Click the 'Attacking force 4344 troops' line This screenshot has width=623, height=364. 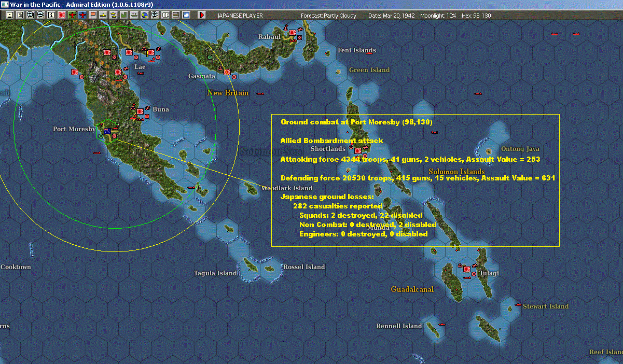410,159
